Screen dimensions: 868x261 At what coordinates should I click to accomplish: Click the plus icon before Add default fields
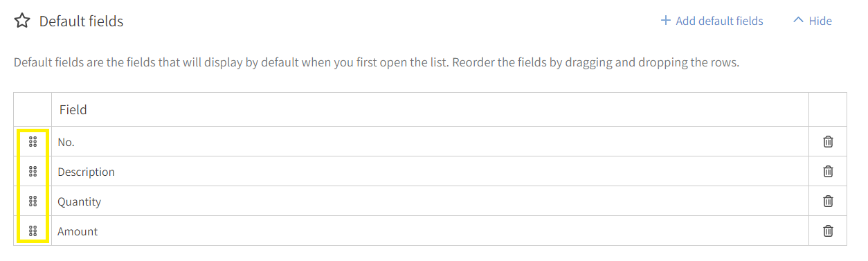click(x=666, y=21)
